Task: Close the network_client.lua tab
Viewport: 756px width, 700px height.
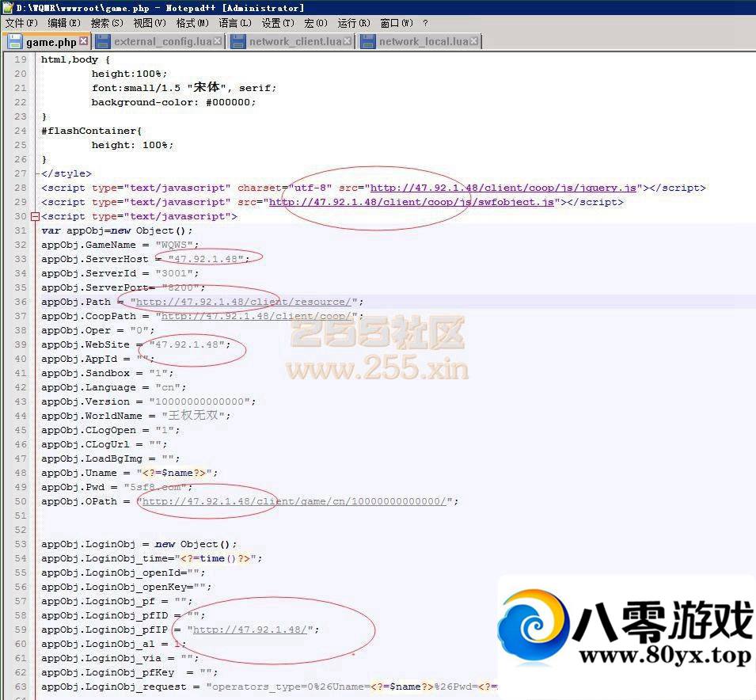Action: [x=348, y=41]
